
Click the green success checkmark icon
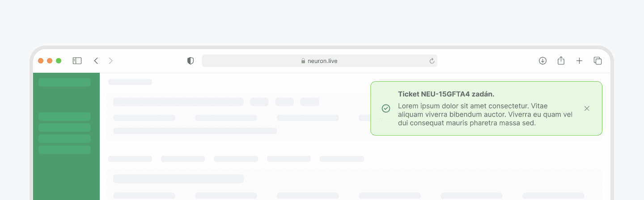coord(386,108)
